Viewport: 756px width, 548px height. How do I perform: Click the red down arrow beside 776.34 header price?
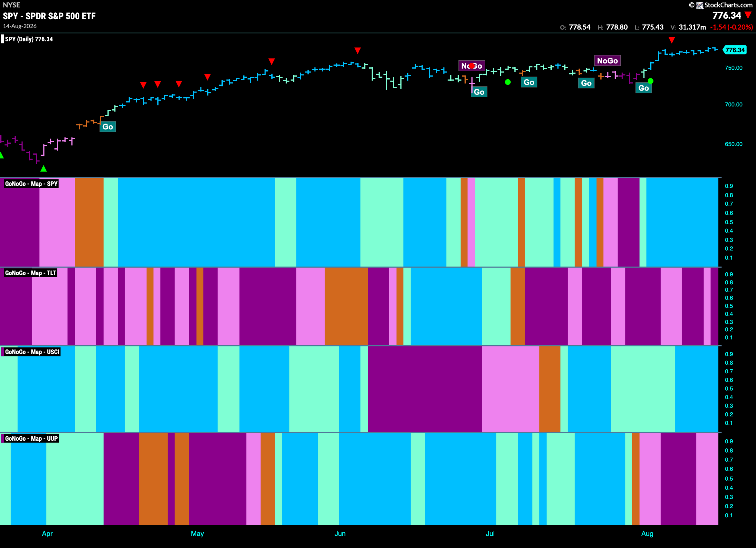pos(748,15)
